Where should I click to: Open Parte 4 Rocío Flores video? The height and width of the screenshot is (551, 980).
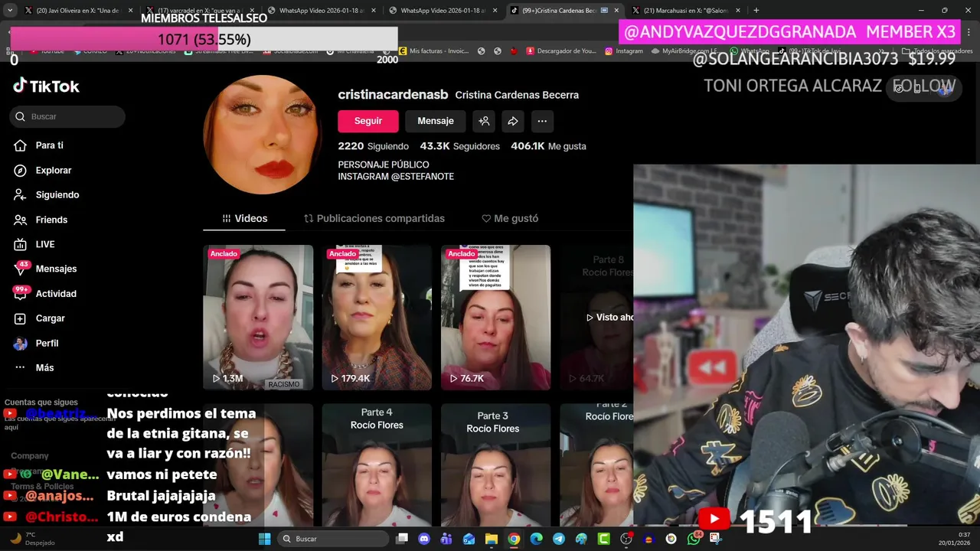pyautogui.click(x=377, y=465)
